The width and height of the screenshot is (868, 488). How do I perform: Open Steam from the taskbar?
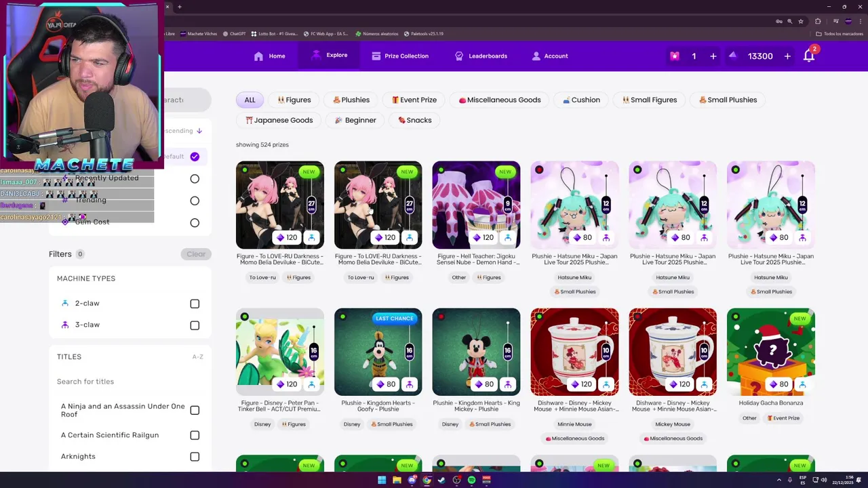[441, 480]
